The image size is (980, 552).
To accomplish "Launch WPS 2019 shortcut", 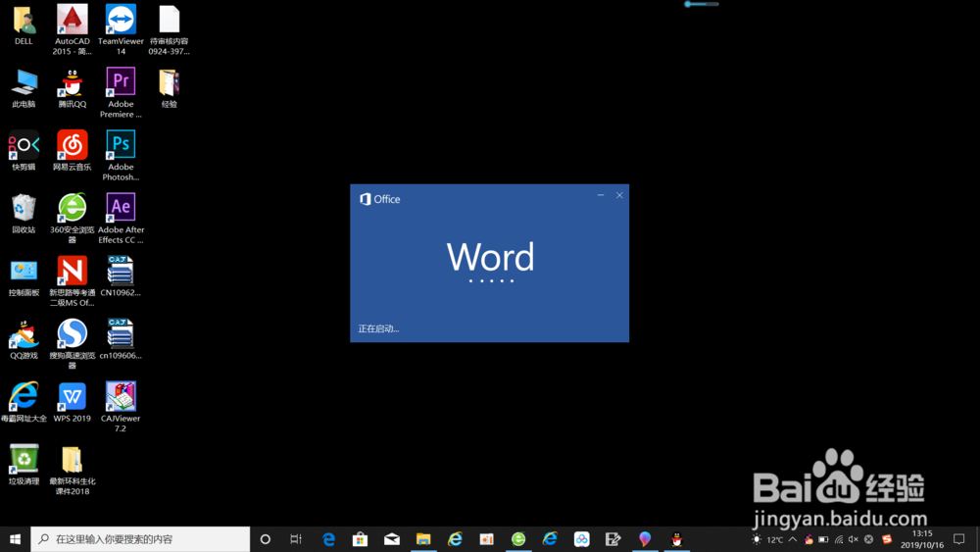I will pyautogui.click(x=72, y=402).
